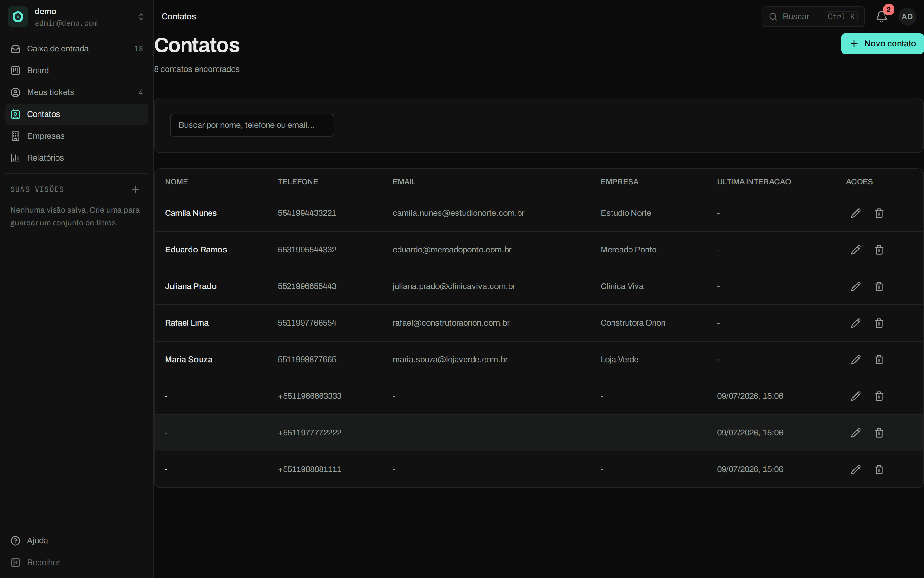Delete contact +5511977772222 via trash icon
Image resolution: width=924 pixels, height=578 pixels.
(879, 433)
